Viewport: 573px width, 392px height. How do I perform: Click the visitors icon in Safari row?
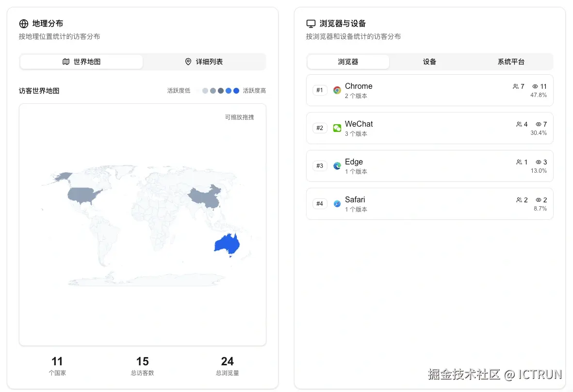click(x=519, y=200)
